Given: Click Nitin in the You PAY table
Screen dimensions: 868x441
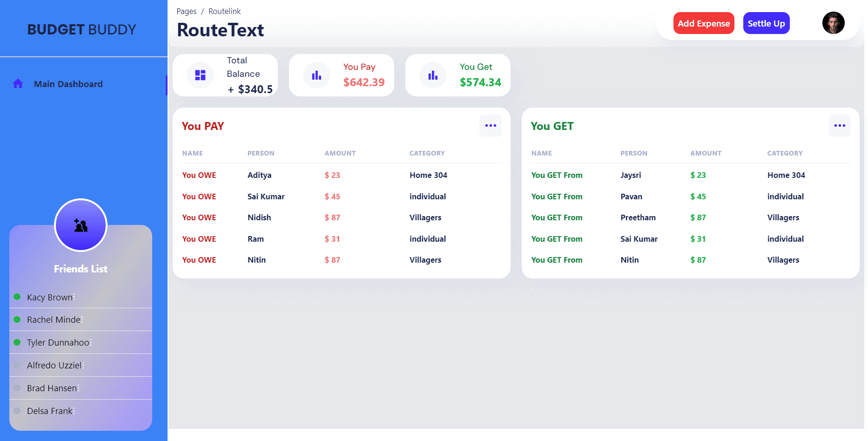Looking at the screenshot, I should 256,260.
